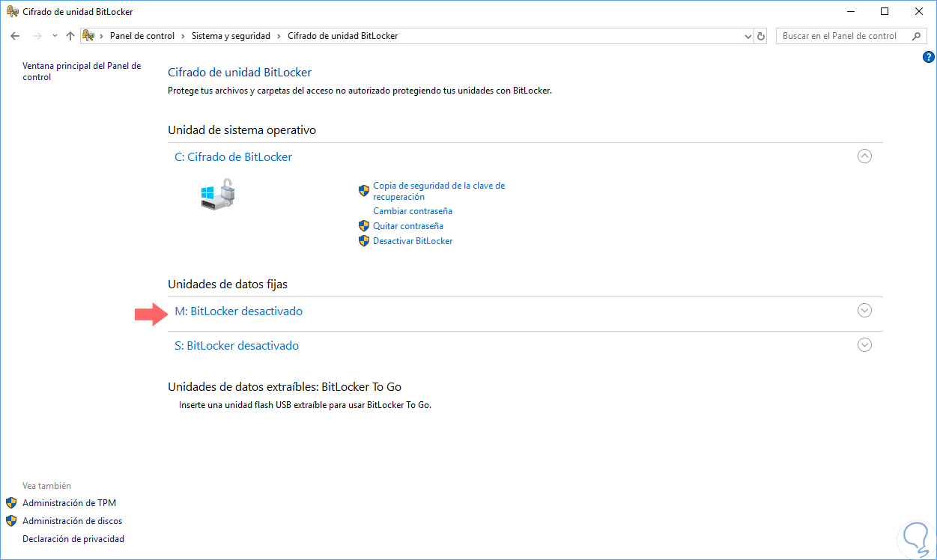Image resolution: width=937 pixels, height=560 pixels.
Task: Minimize the BitLocker window
Action: click(851, 11)
